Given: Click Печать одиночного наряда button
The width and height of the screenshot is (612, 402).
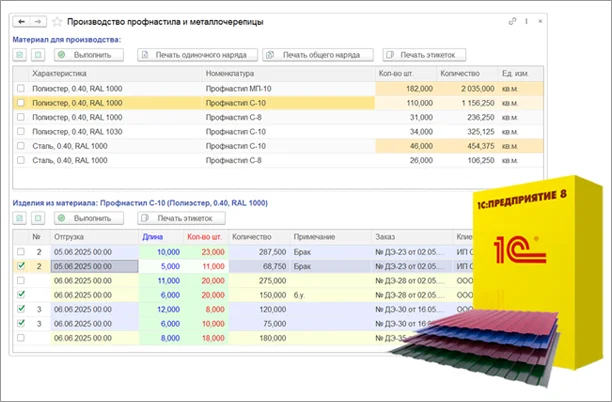Looking at the screenshot, I should pyautogui.click(x=197, y=55).
